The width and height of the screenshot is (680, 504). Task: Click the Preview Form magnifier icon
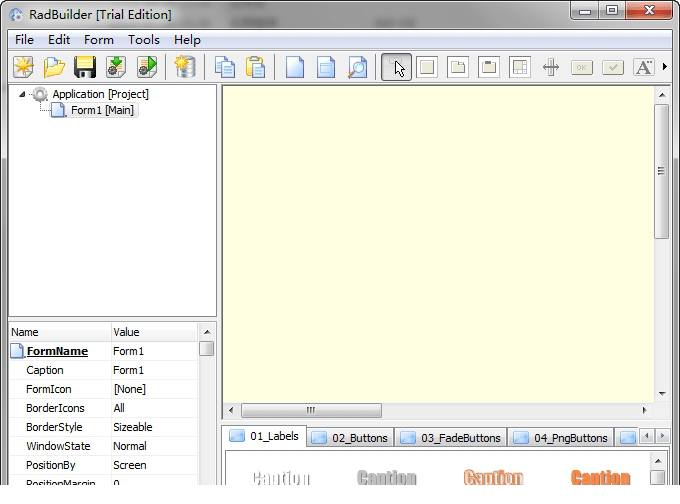coord(357,67)
